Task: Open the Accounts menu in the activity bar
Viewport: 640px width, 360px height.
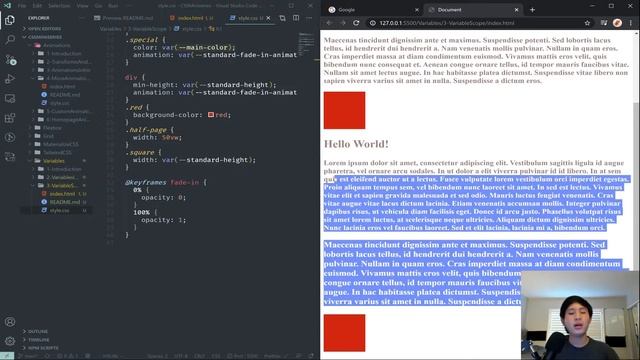Action: (10, 322)
